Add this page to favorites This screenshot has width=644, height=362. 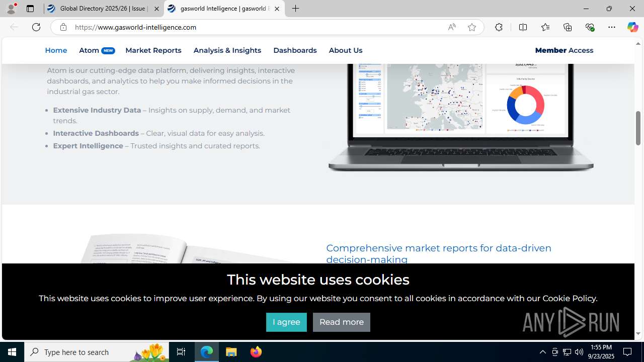coord(472,27)
